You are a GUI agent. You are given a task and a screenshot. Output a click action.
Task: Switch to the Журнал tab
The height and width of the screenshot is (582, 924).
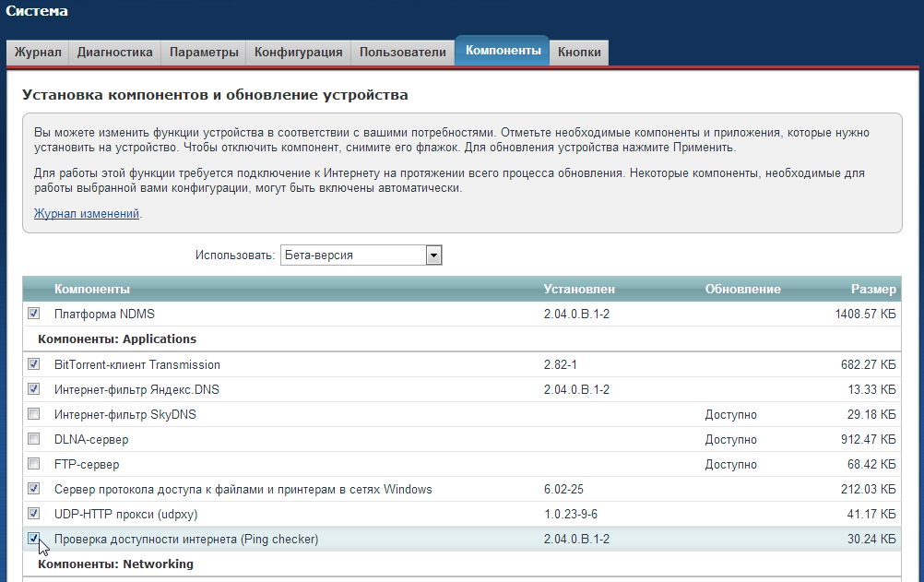pos(38,53)
